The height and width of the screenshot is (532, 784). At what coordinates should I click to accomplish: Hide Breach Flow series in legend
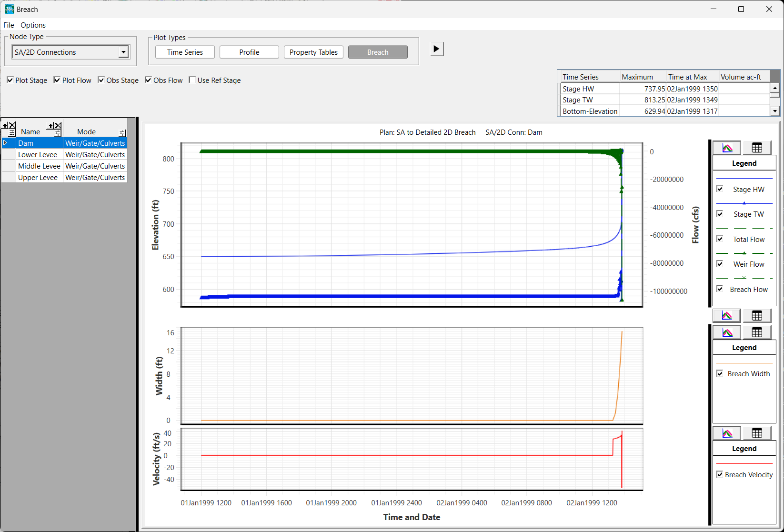click(x=720, y=289)
